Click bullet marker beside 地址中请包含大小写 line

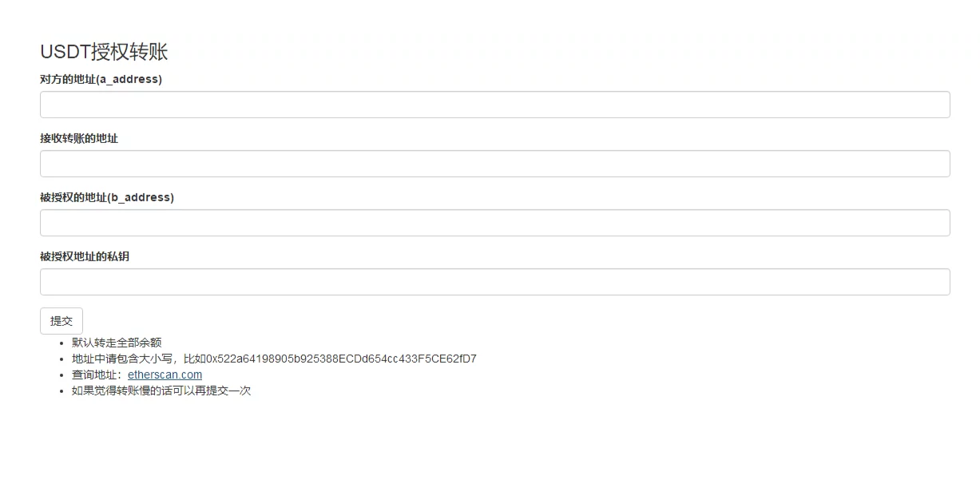(x=62, y=359)
